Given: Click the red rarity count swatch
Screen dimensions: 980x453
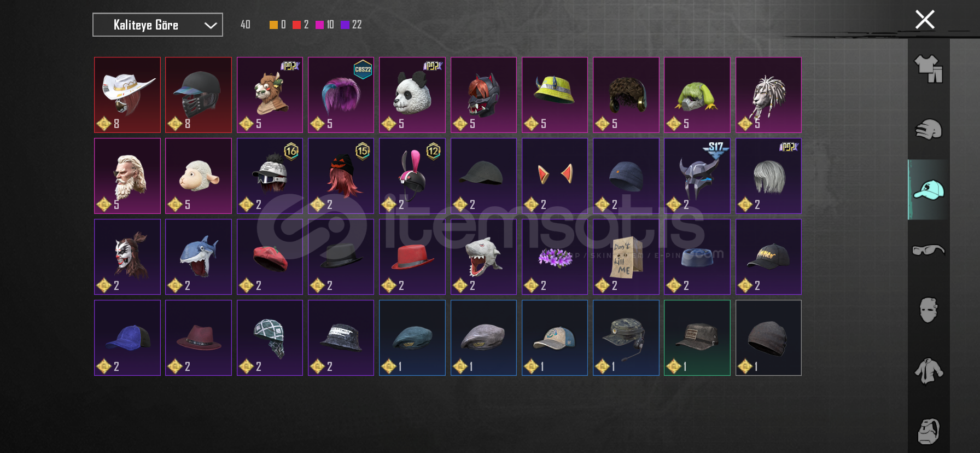Looking at the screenshot, I should pos(296,25).
